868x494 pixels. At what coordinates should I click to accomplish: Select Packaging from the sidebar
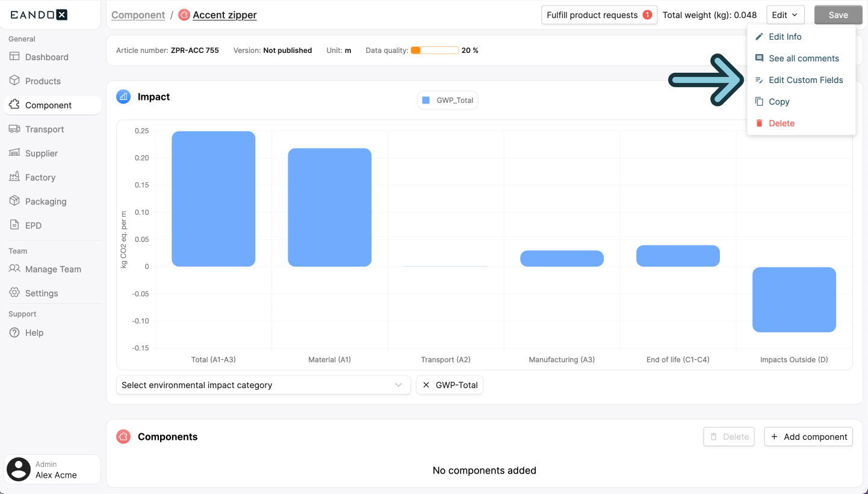(x=46, y=201)
